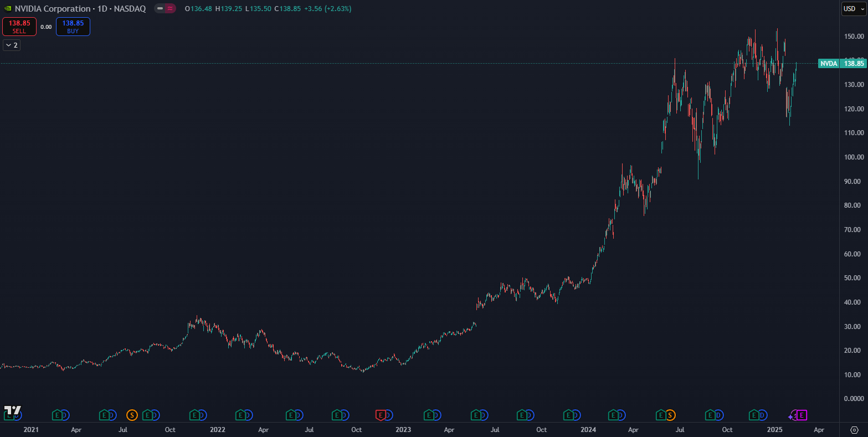Image resolution: width=868 pixels, height=437 pixels.
Task: Expand the collapsed indicators legend showing 2
Action: [12, 45]
